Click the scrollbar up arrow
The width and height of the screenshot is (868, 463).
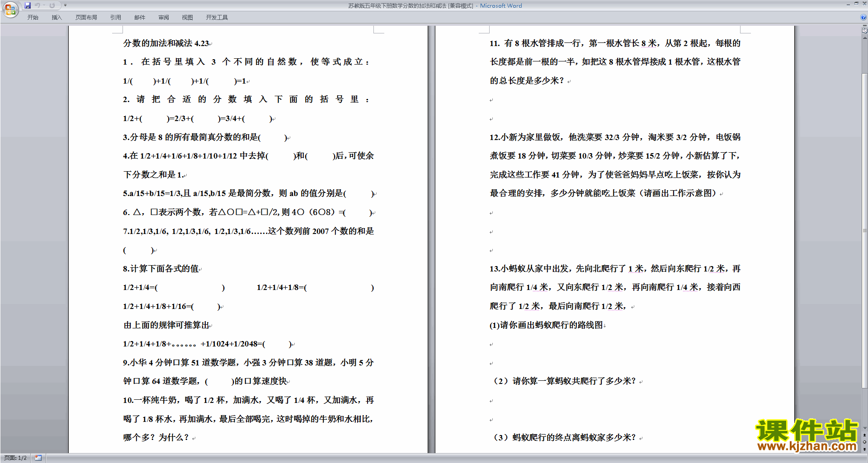865,38
